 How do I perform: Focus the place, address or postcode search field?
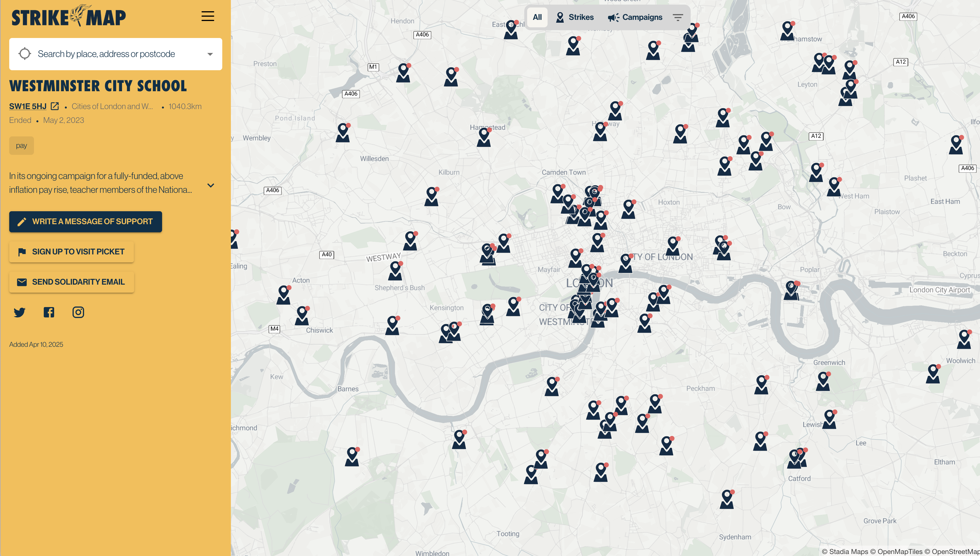[115, 54]
